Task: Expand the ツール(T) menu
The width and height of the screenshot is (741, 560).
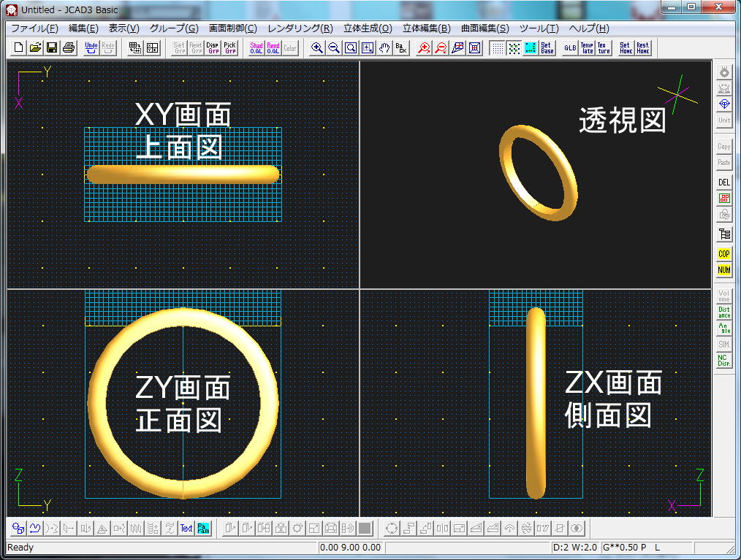Action: point(539,28)
